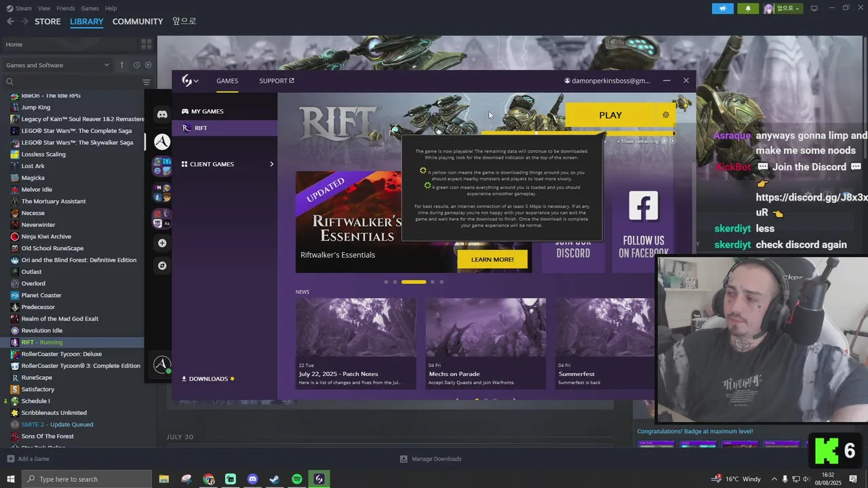Image resolution: width=868 pixels, height=488 pixels.
Task: Open the Steam notifications bell
Action: [x=748, y=8]
